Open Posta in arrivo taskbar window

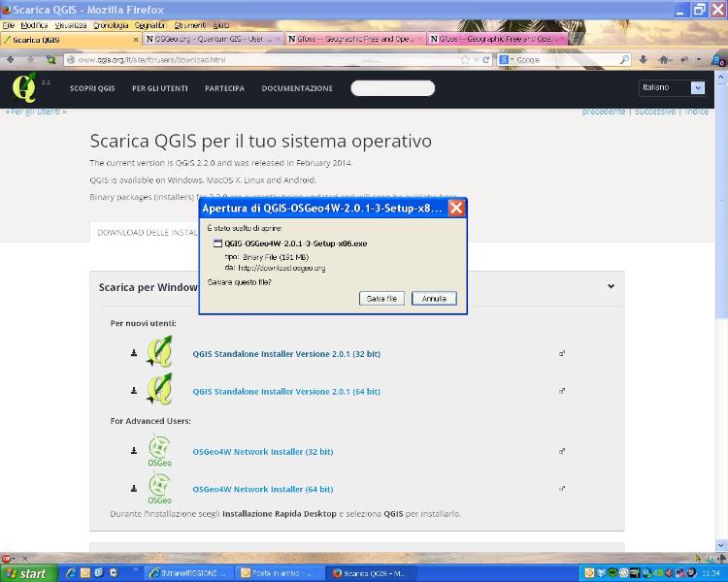point(281,573)
